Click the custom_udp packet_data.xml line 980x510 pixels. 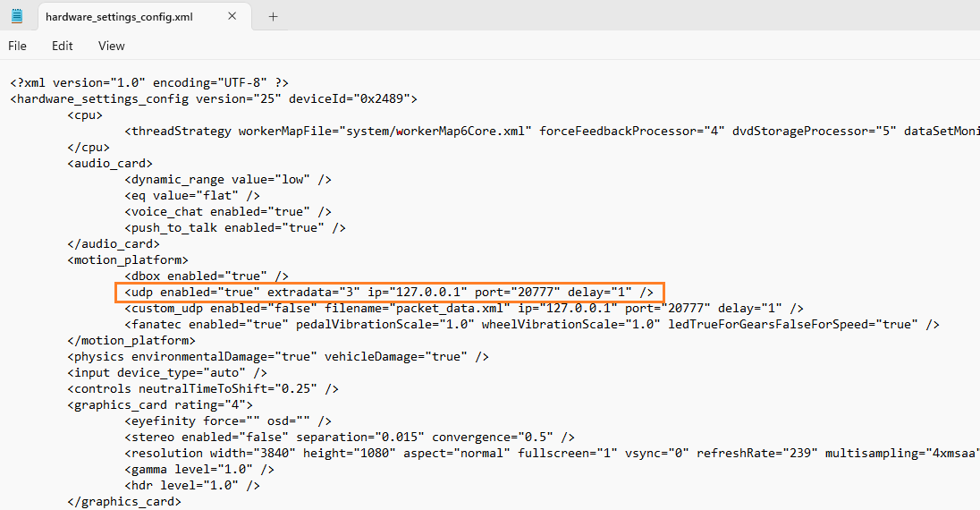click(x=463, y=309)
